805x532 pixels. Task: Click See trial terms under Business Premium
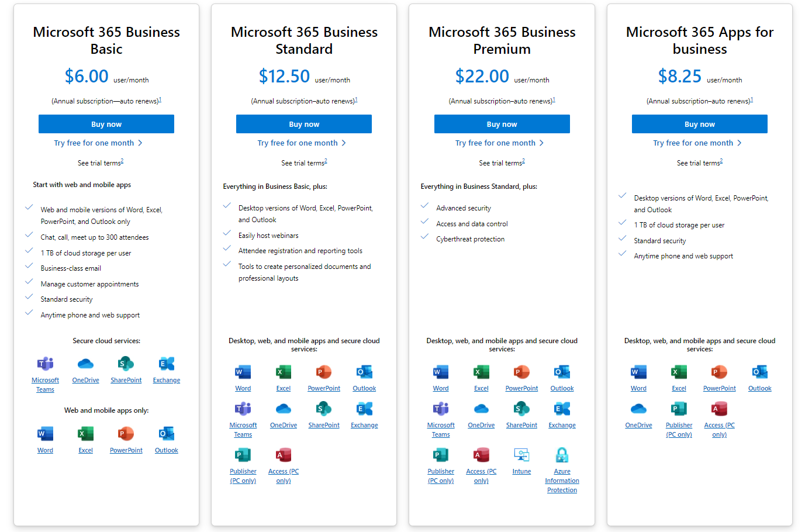click(499, 163)
